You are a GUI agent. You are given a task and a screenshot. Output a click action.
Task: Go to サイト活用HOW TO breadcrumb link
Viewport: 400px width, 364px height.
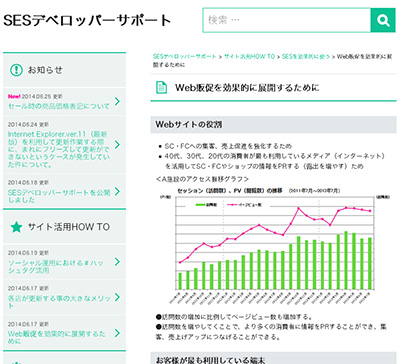249,57
